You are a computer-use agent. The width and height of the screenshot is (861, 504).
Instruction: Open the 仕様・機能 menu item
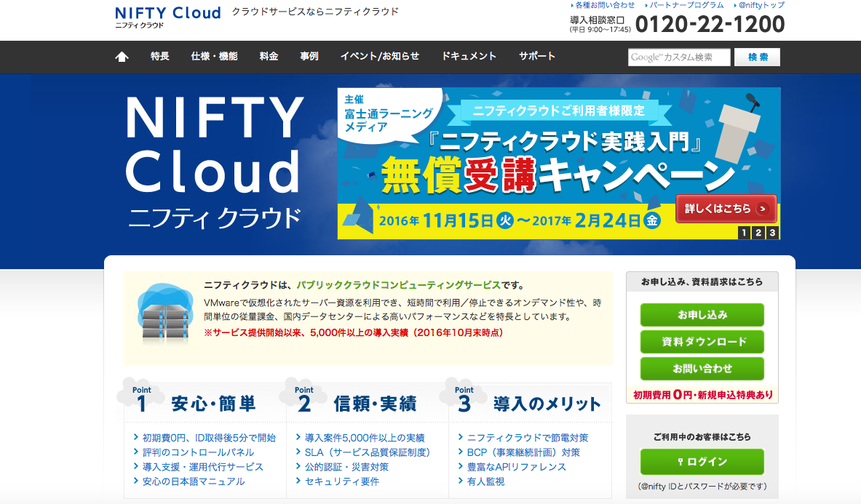tap(214, 57)
